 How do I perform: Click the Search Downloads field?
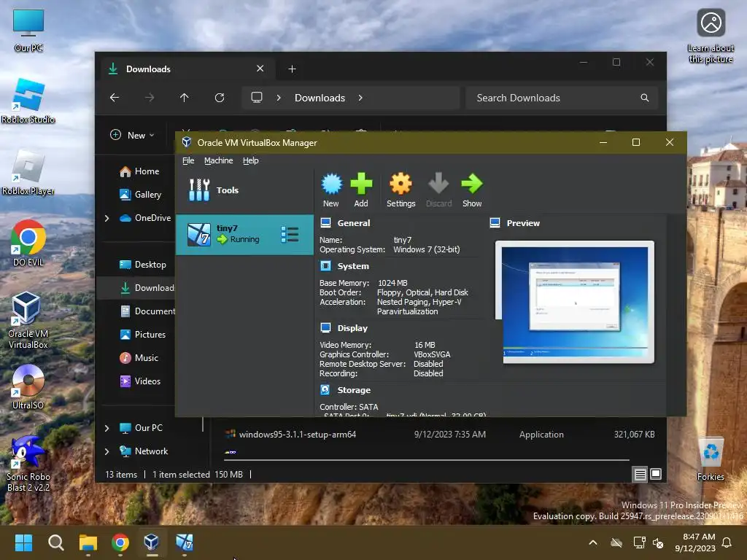[x=562, y=98]
